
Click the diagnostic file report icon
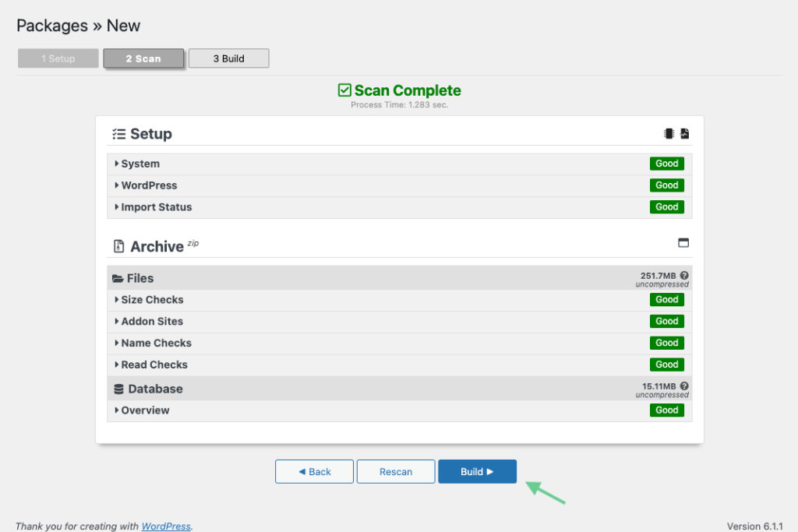(x=684, y=132)
